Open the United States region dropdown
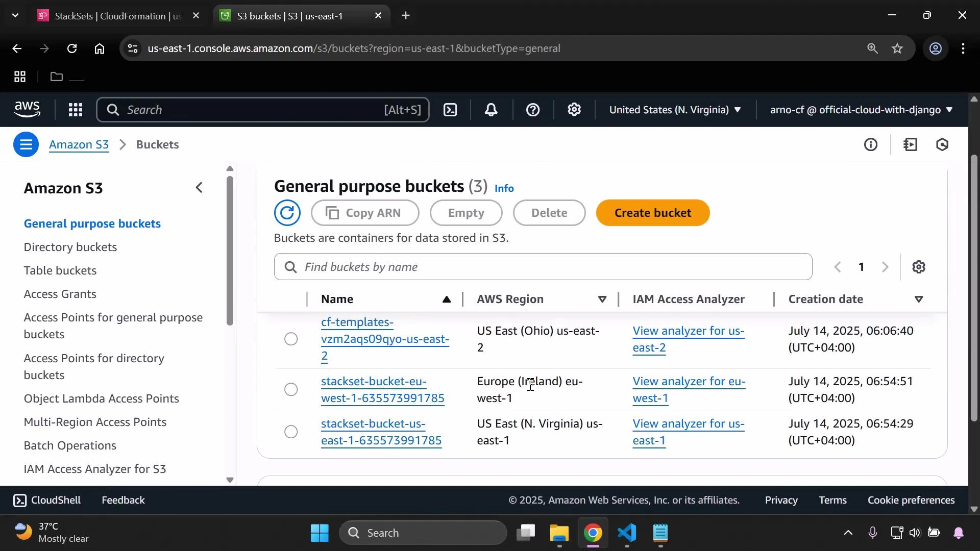Screen dimensions: 980x551 click(674, 110)
